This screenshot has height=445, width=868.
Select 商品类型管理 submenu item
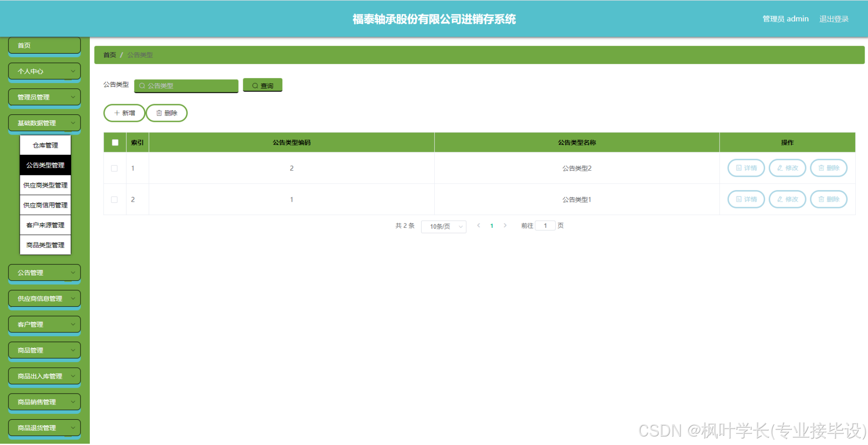[x=46, y=245]
